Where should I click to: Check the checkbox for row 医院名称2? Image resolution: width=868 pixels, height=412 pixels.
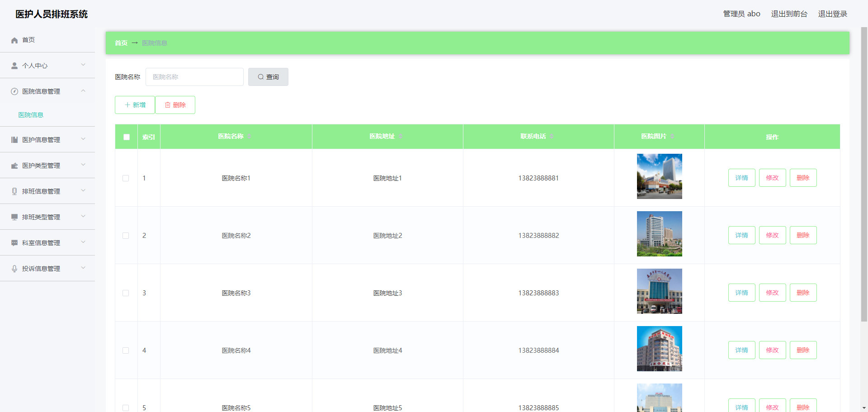126,236
